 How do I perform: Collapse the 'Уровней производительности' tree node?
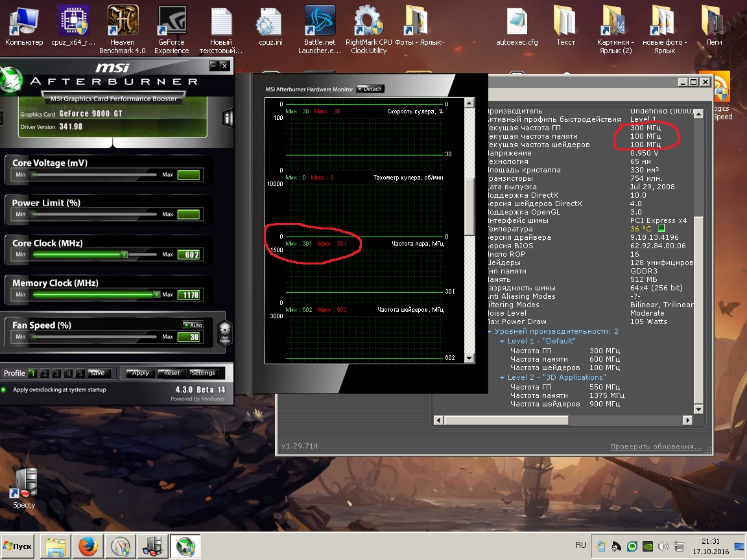490,331
